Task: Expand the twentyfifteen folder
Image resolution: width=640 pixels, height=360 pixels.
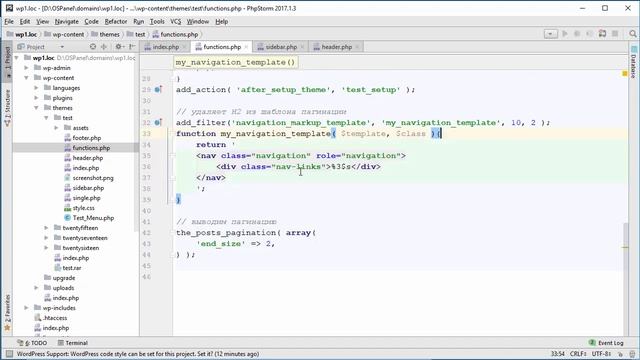Action: pyautogui.click(x=46, y=228)
